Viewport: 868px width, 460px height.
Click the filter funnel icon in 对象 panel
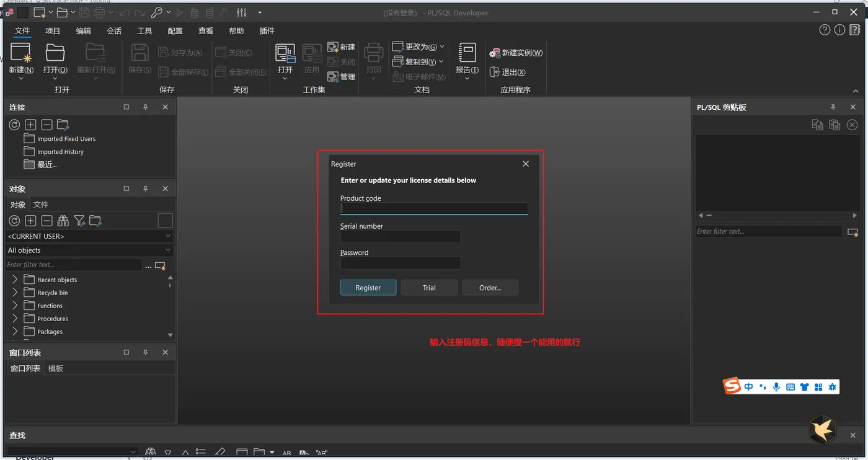click(79, 221)
